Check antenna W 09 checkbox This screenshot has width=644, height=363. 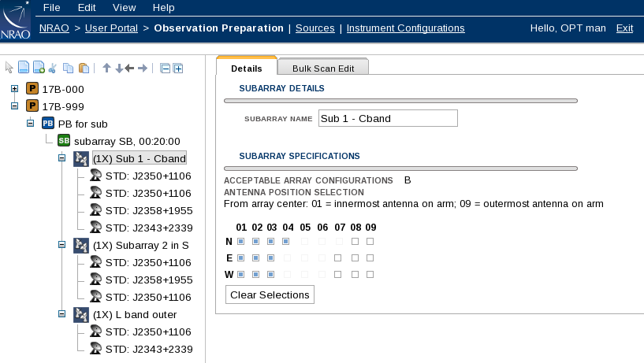coord(370,274)
